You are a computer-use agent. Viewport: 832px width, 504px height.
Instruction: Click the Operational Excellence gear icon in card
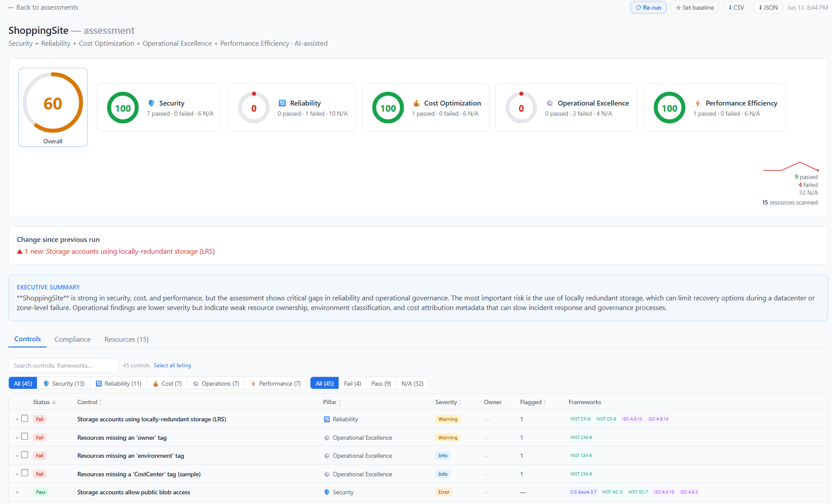click(x=550, y=103)
